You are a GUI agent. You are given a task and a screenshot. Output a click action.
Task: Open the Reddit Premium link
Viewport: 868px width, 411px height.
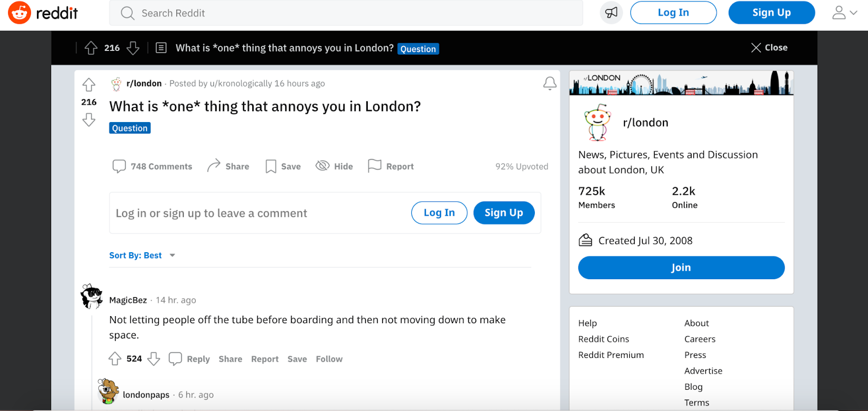611,355
